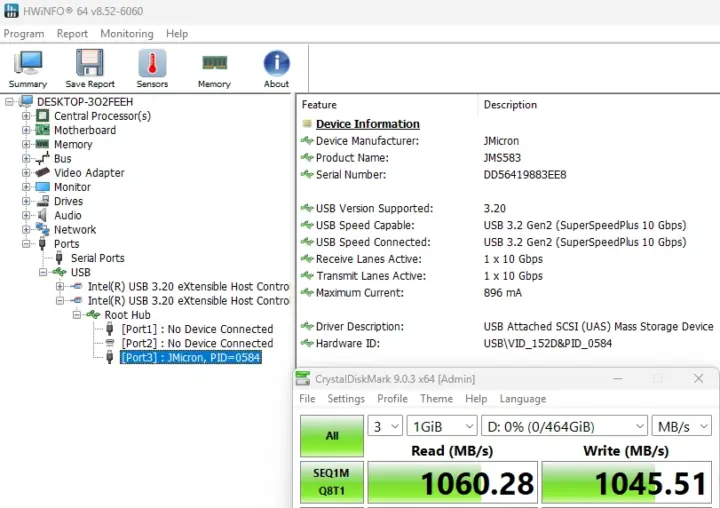Click the Port1 connector icon
This screenshot has width=720, height=508.
(109, 329)
